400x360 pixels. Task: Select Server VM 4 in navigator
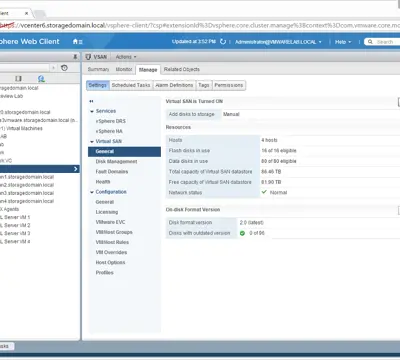pos(15,242)
